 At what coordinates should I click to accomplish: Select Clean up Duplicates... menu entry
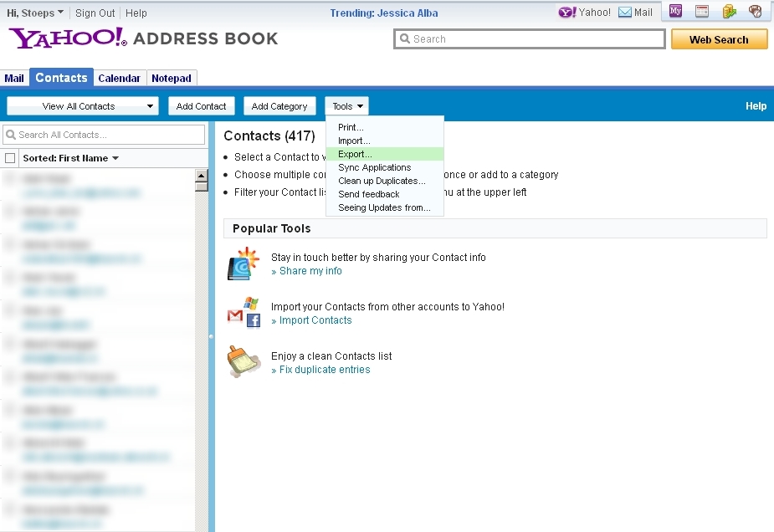(x=382, y=181)
